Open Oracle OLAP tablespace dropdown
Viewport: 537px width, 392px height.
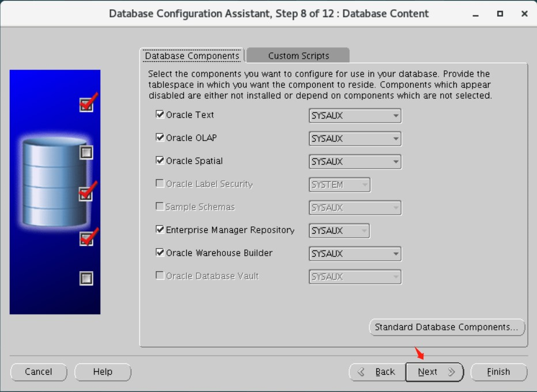[355, 139]
